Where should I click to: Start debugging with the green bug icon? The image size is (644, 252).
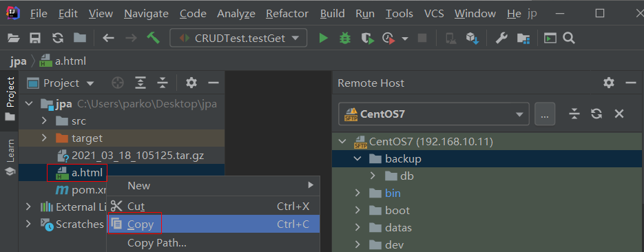[x=345, y=38]
